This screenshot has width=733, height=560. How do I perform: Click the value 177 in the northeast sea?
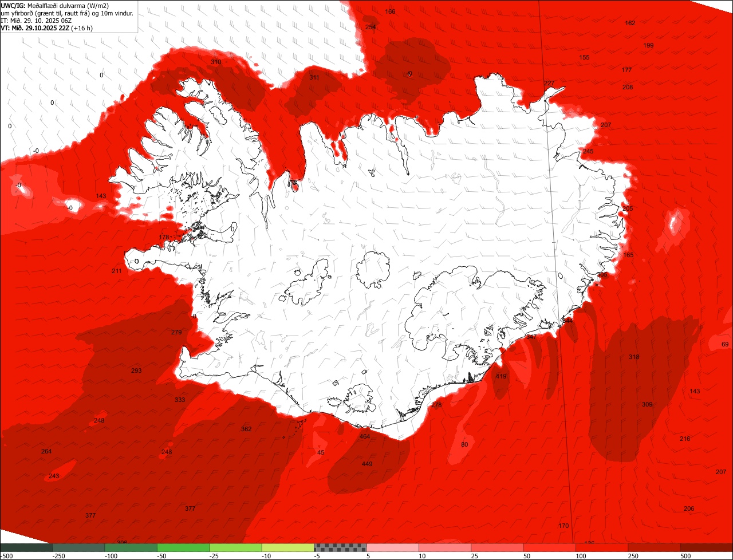[626, 70]
